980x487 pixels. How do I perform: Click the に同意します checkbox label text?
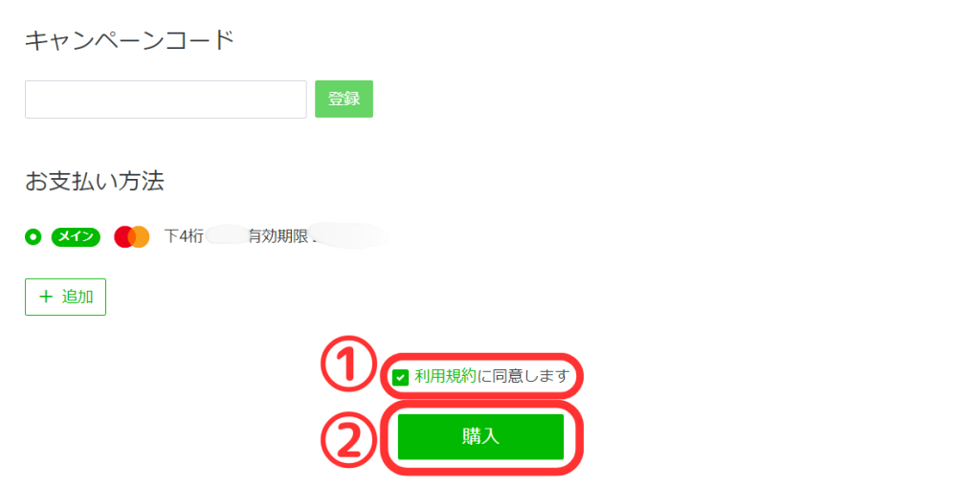[x=523, y=376]
